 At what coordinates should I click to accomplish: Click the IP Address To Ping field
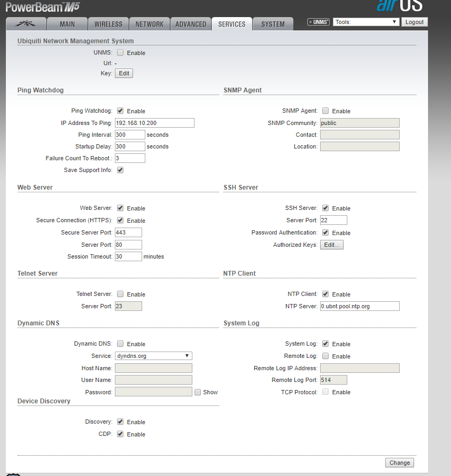[x=154, y=123]
